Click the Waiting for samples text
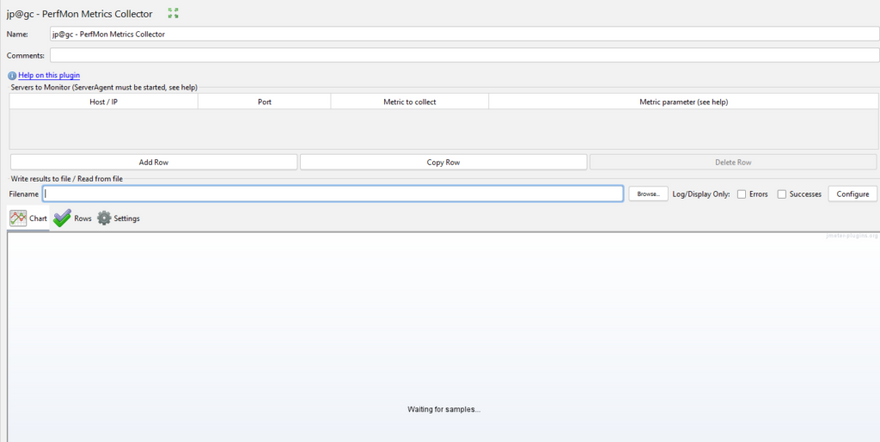 pos(444,409)
